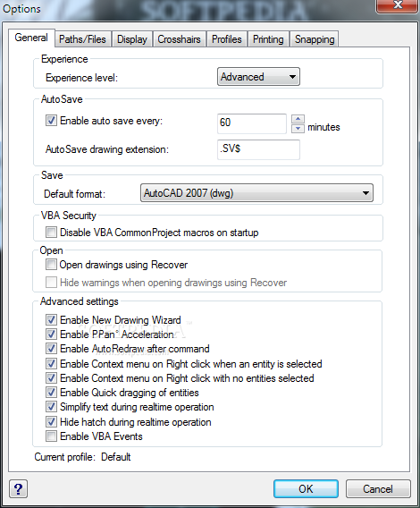Select the General tab
The height and width of the screenshot is (508, 420).
(31, 38)
